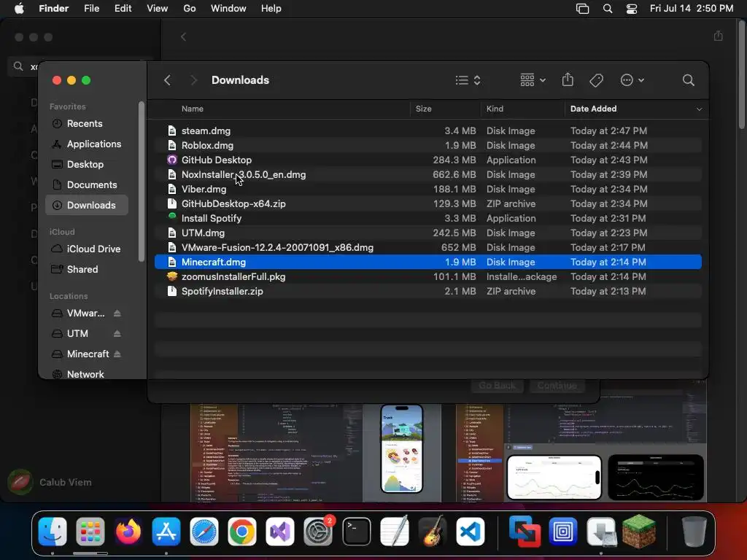Open Minecraft from the Dock

click(x=639, y=531)
